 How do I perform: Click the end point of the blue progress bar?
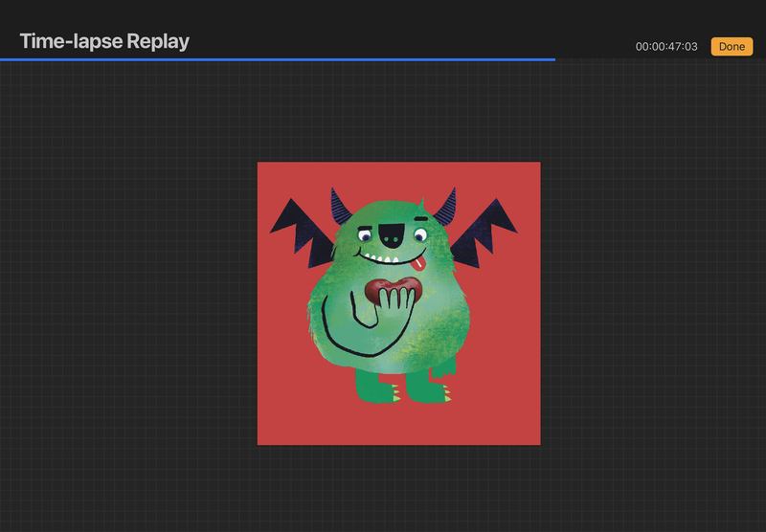tap(554, 59)
